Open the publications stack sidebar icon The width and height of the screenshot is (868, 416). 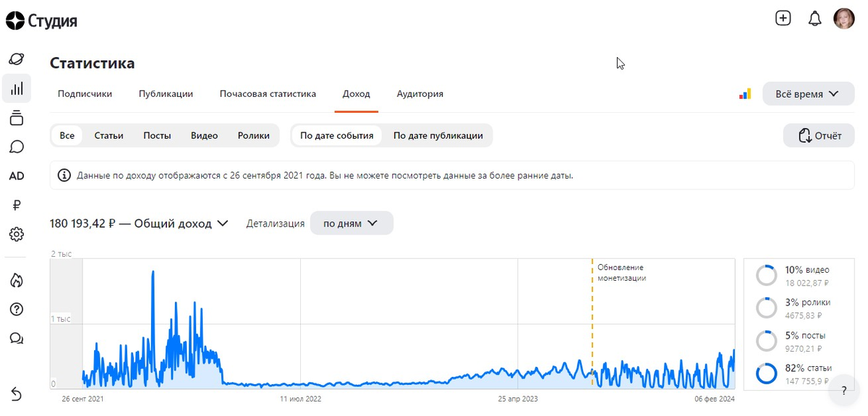coord(17,118)
